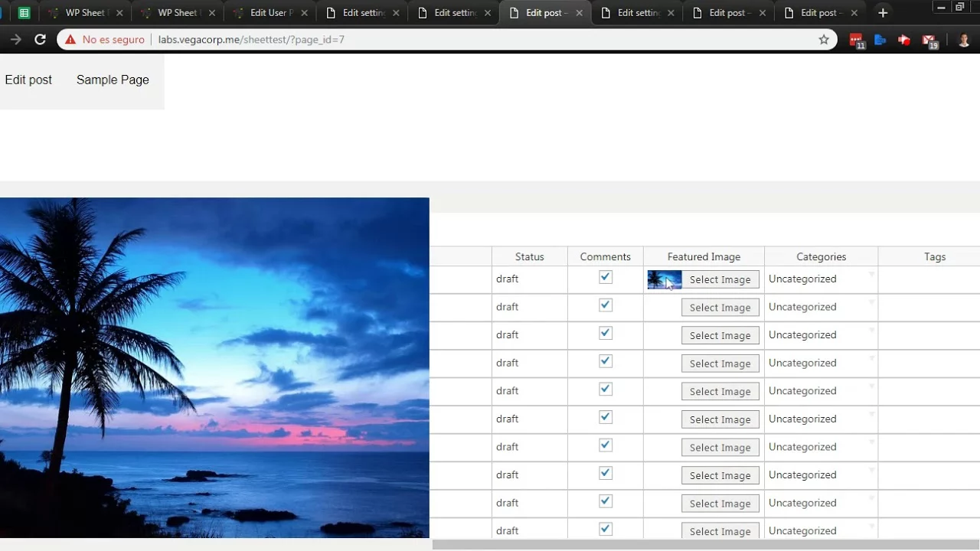Viewport: 980px width, 551px height.
Task: Toggle Comments checkbox in the seventh row
Action: coord(606,445)
